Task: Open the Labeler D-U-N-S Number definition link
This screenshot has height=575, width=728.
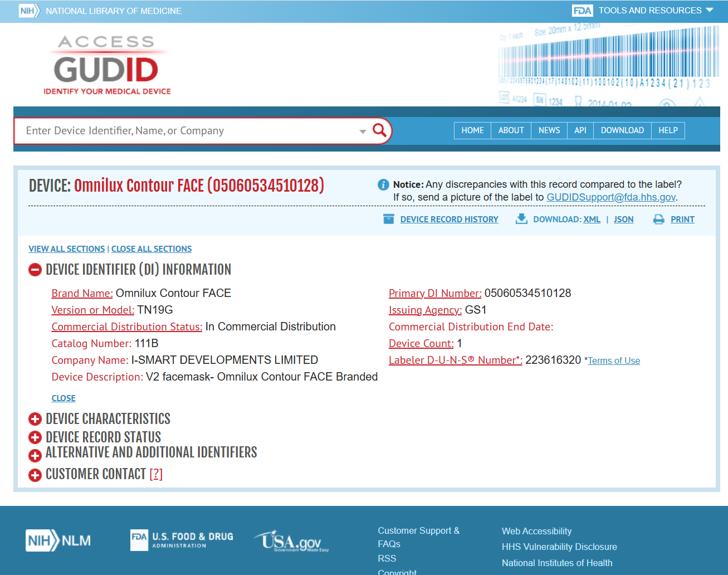Action: (456, 360)
